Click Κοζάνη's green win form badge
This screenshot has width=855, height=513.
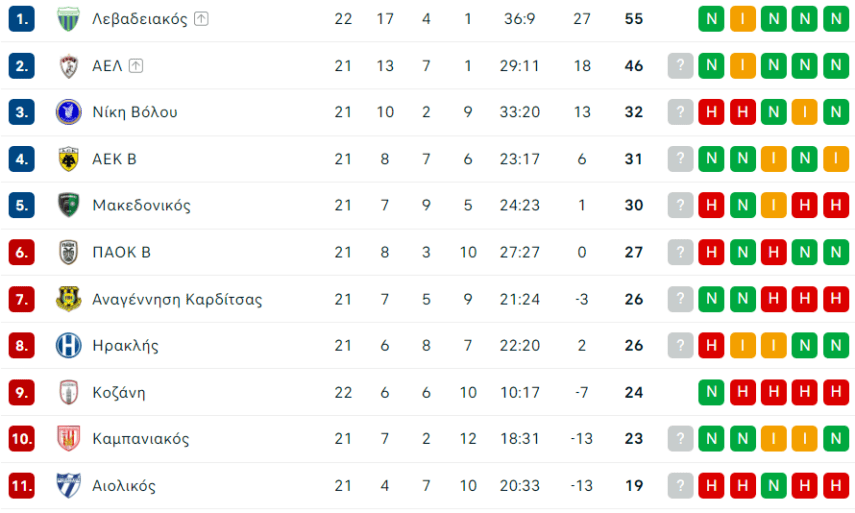[x=711, y=392]
